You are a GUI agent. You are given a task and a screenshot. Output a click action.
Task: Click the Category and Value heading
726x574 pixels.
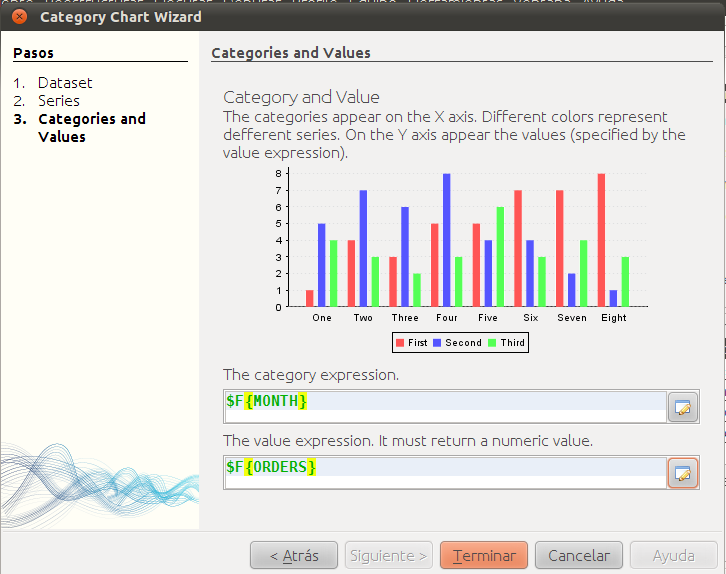click(x=301, y=97)
